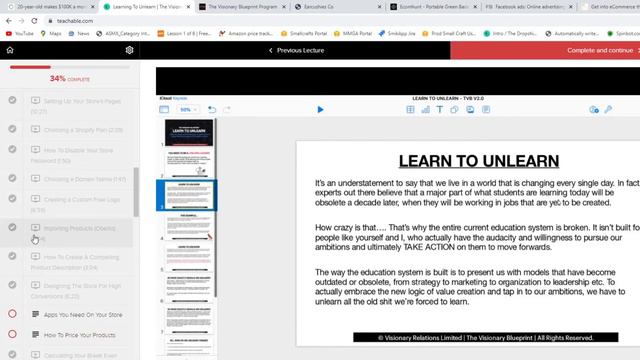Open lecture How To Price Your Products
Image resolution: width=640 pixels, height=360 pixels.
pyautogui.click(x=80, y=335)
